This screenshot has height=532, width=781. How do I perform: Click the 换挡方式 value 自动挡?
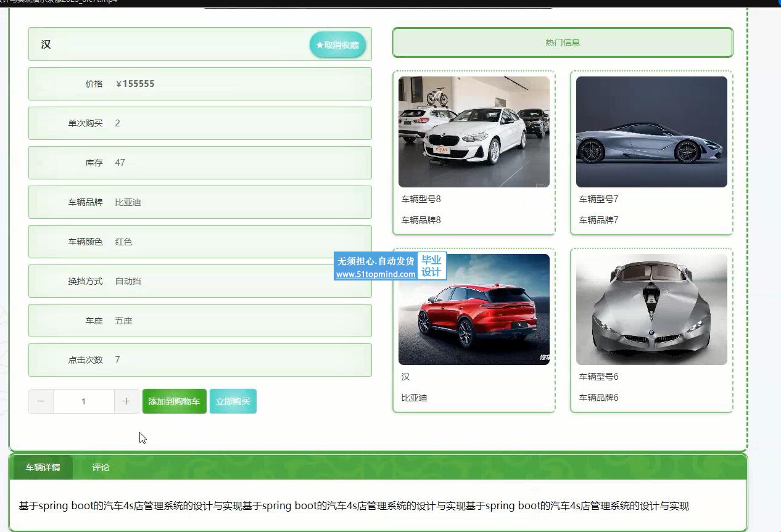point(128,281)
